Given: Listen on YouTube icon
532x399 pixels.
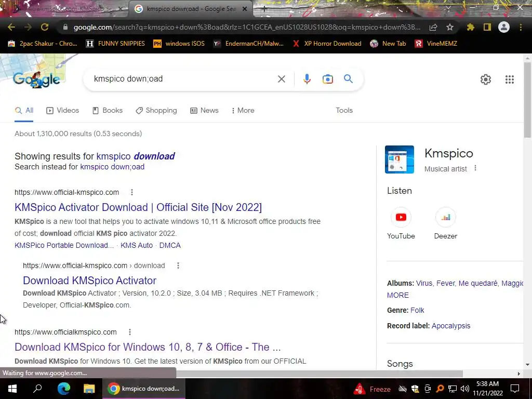Looking at the screenshot, I should tap(401, 217).
